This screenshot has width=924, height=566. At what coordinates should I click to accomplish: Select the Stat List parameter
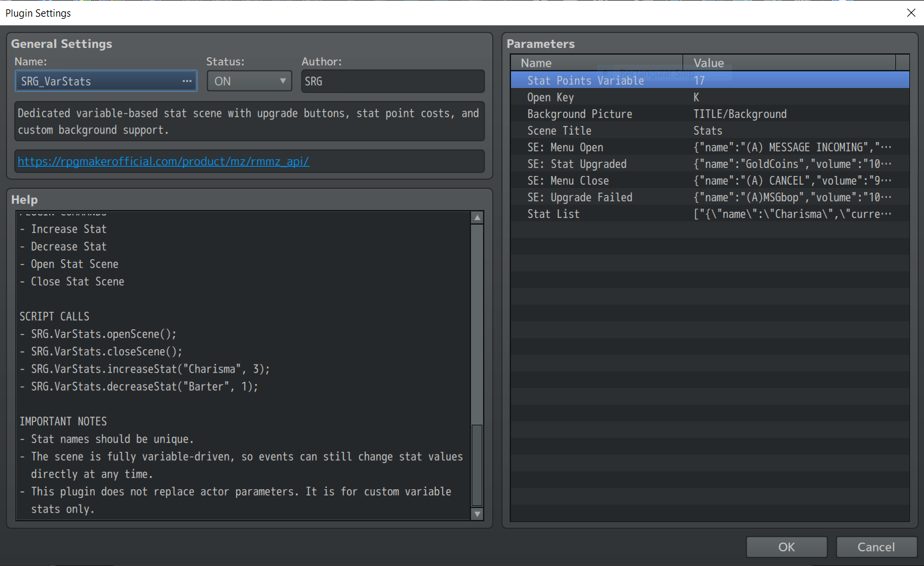710,214
